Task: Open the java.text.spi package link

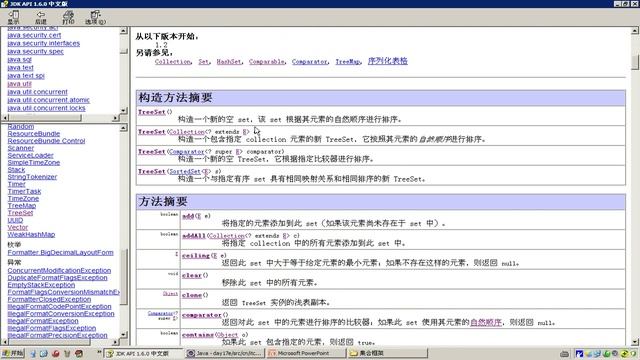Action: click(x=26, y=76)
